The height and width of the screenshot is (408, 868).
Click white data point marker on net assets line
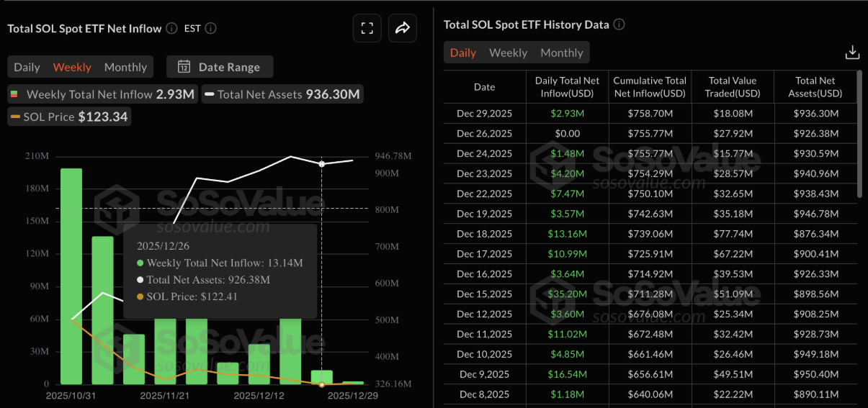point(322,164)
